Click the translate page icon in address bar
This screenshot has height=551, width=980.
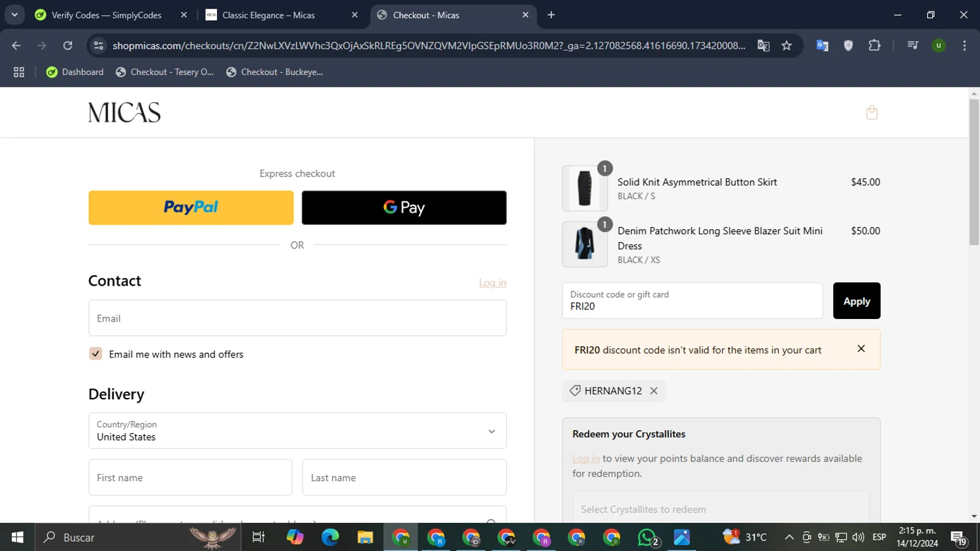(x=763, y=45)
